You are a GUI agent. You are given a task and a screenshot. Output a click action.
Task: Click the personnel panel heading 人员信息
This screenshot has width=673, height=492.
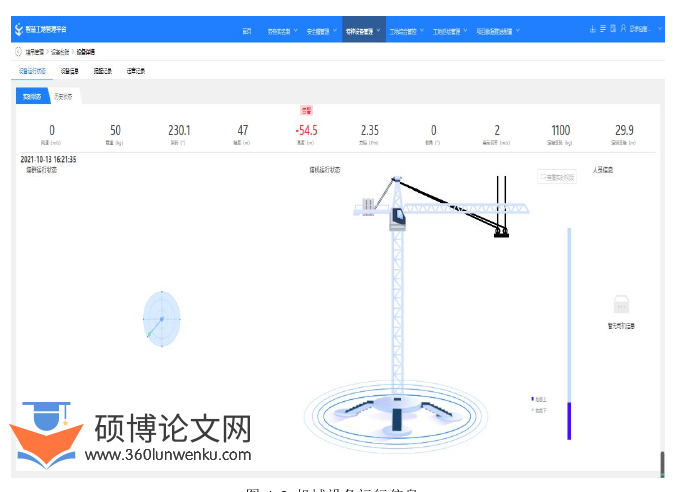point(603,170)
